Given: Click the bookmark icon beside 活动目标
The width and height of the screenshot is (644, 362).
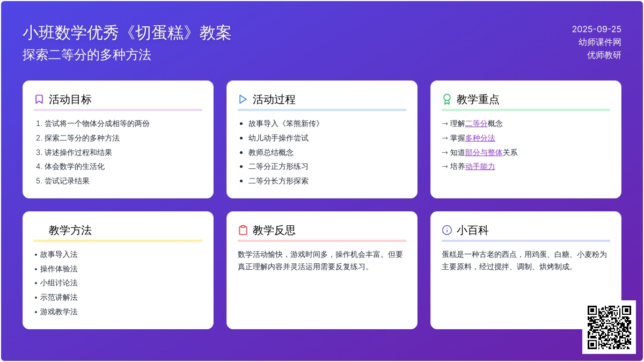Looking at the screenshot, I should (x=39, y=99).
